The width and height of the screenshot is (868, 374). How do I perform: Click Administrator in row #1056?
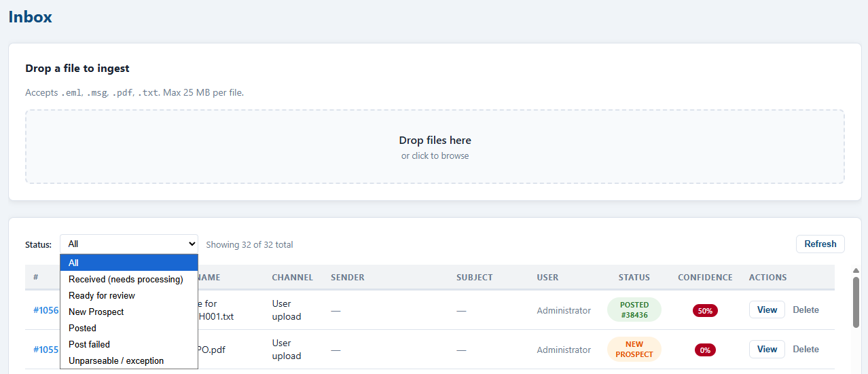click(564, 310)
